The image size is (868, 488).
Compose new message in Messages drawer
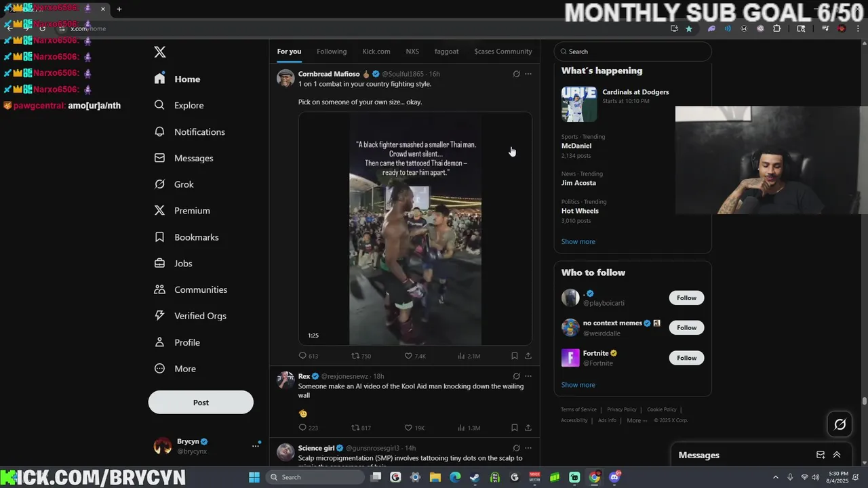(821, 455)
